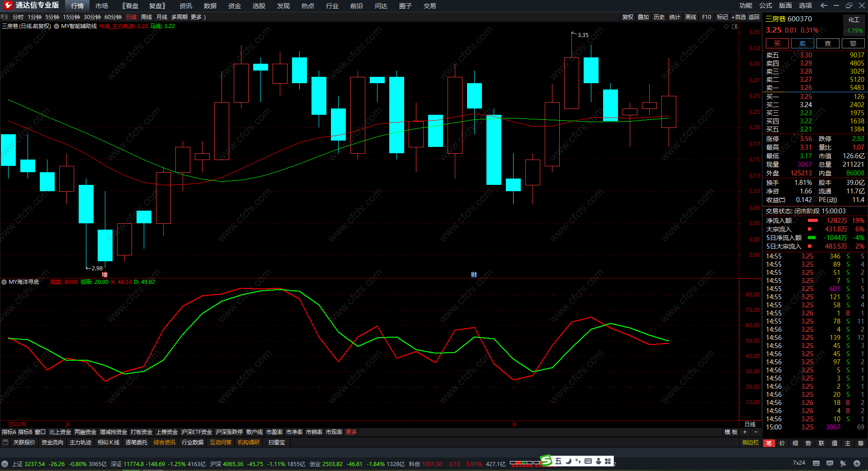Click the diamond marker icon above chart

point(726,26)
